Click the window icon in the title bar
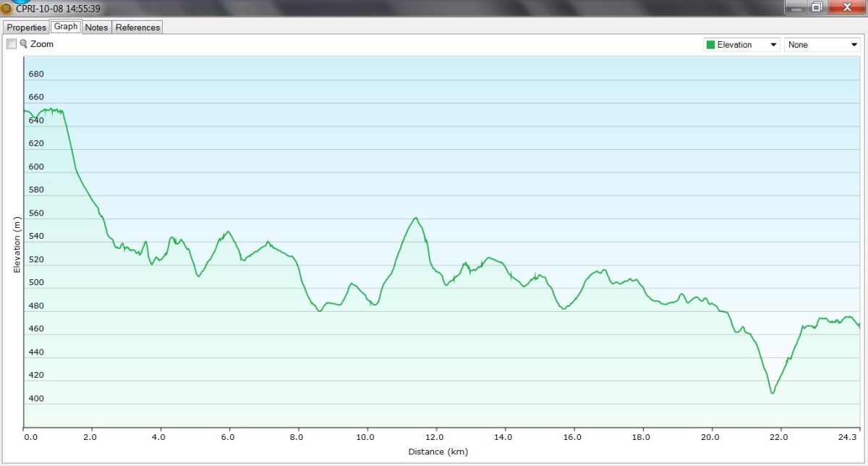 (7, 9)
